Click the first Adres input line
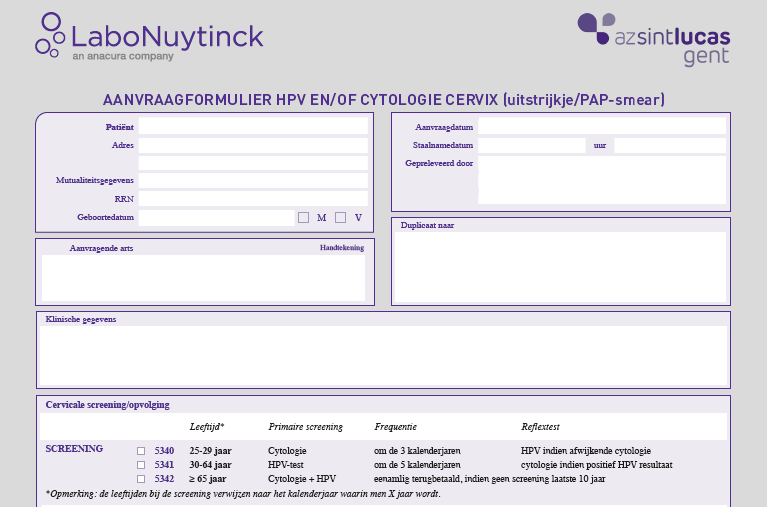 point(253,145)
